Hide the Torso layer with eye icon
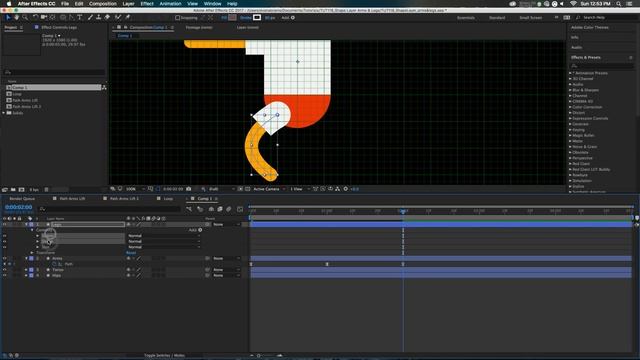The image size is (640, 360). coord(4,270)
